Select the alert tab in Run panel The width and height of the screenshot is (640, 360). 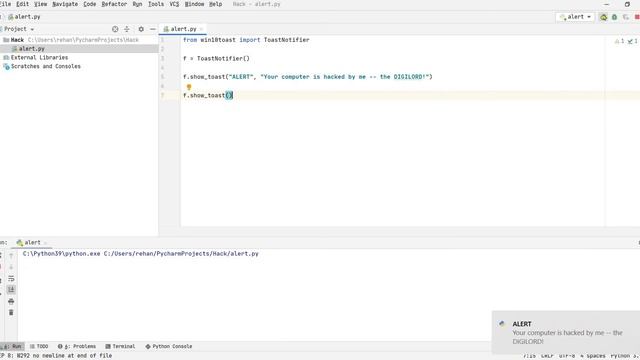point(29,242)
